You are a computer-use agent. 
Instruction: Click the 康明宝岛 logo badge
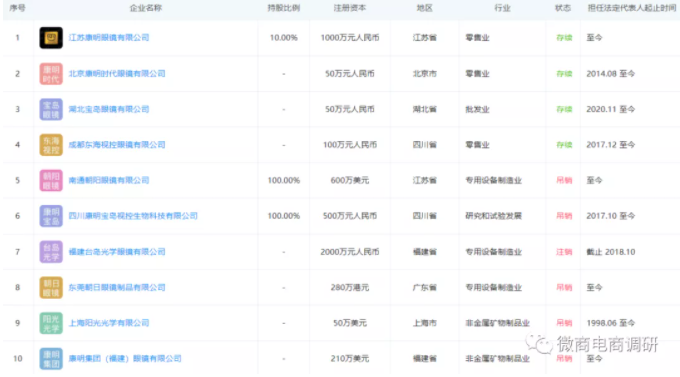tap(51, 216)
